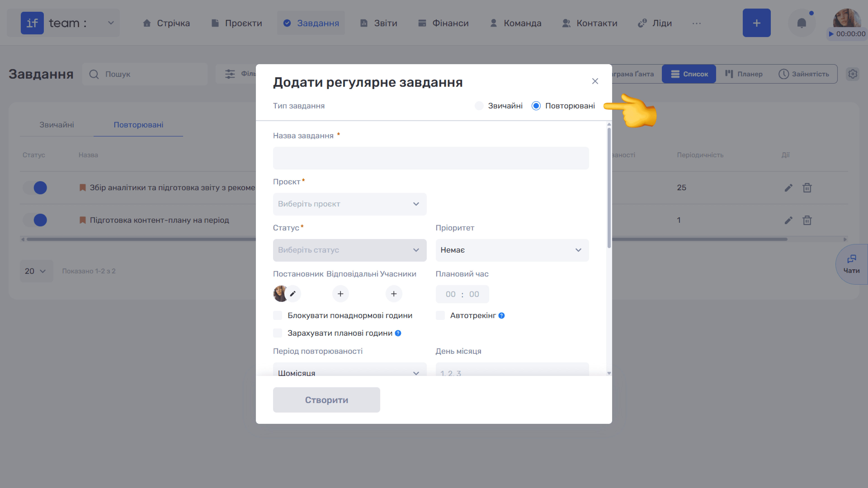Click the 'День місяця' input field
Viewport: 868px width, 488px height.
click(512, 369)
